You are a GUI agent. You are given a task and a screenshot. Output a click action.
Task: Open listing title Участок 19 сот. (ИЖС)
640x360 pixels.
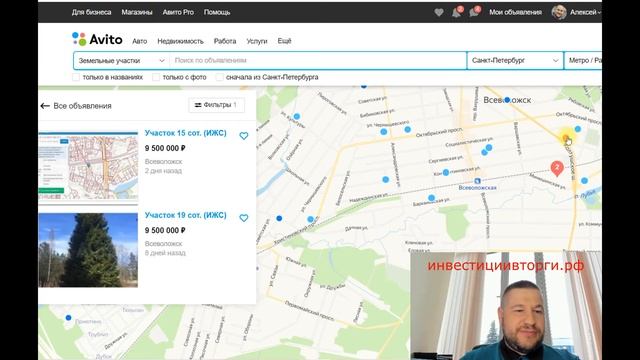[185, 215]
